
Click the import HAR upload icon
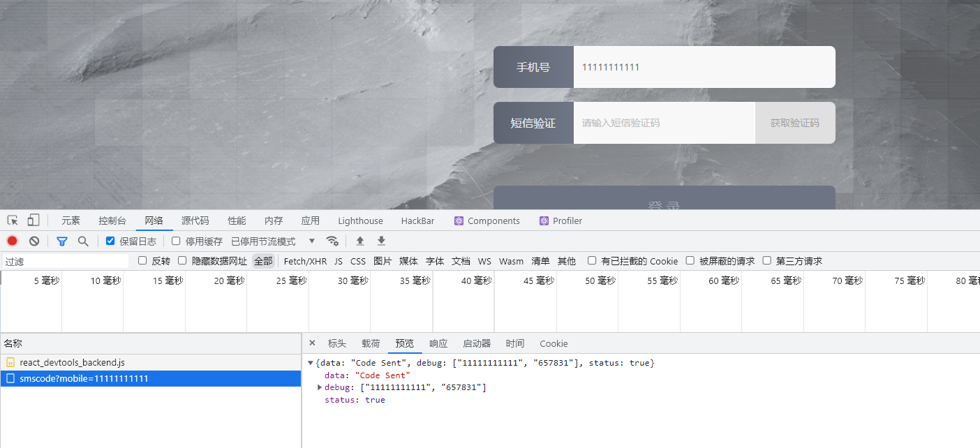coord(360,241)
